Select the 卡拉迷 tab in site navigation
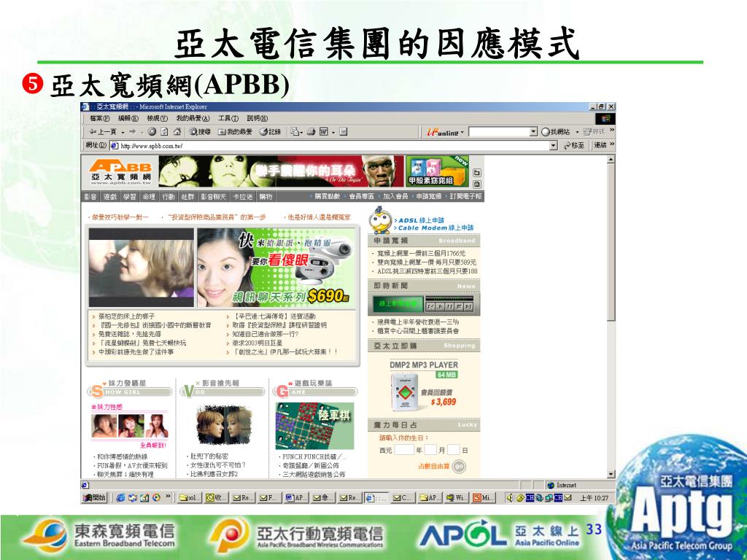Viewport: 747px width, 560px height. click(x=242, y=197)
